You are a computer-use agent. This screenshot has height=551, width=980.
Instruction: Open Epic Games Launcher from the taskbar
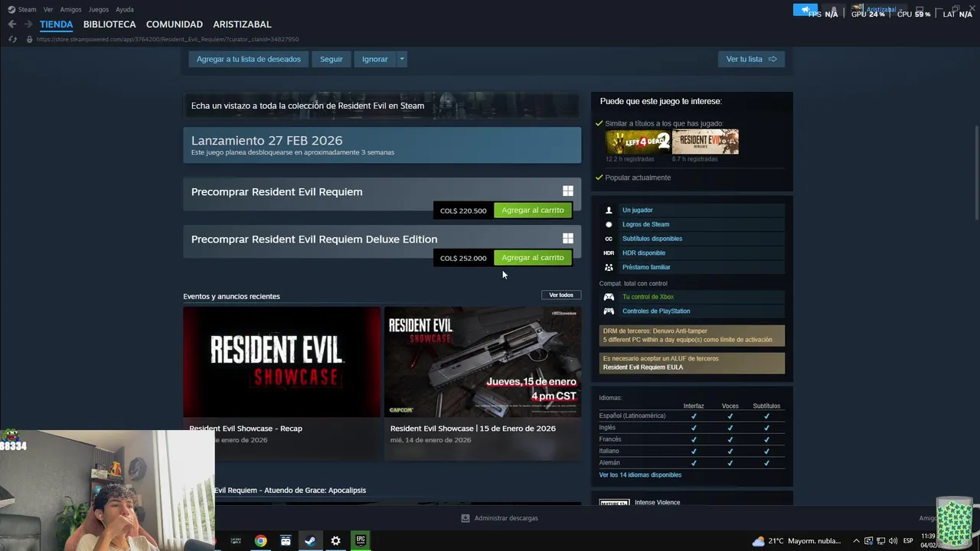click(x=361, y=540)
